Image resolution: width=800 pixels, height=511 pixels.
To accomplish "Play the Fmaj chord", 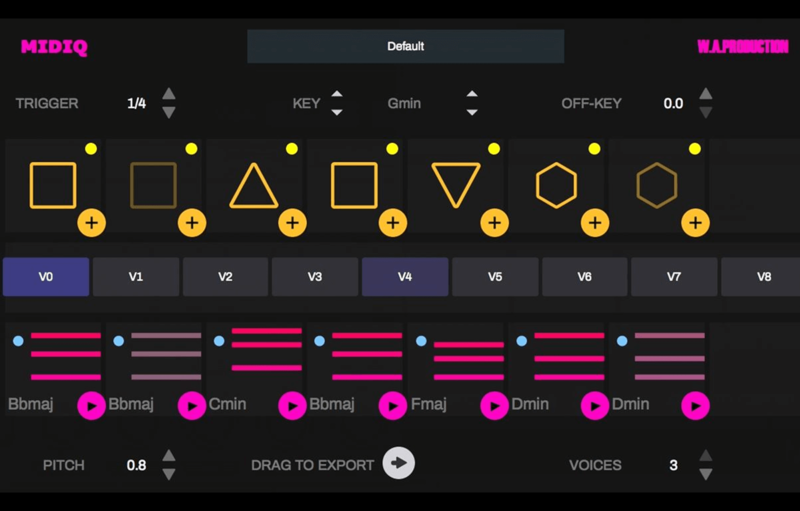I will click(x=494, y=405).
